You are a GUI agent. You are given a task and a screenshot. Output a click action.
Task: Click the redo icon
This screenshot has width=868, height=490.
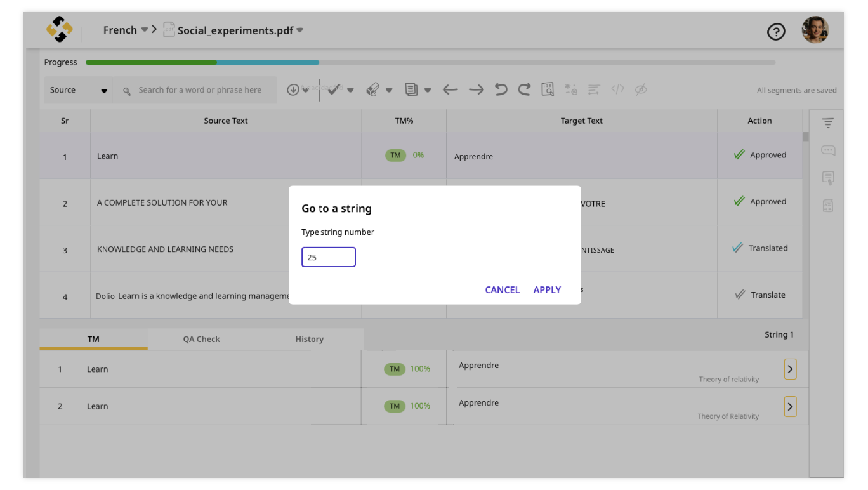pyautogui.click(x=524, y=89)
